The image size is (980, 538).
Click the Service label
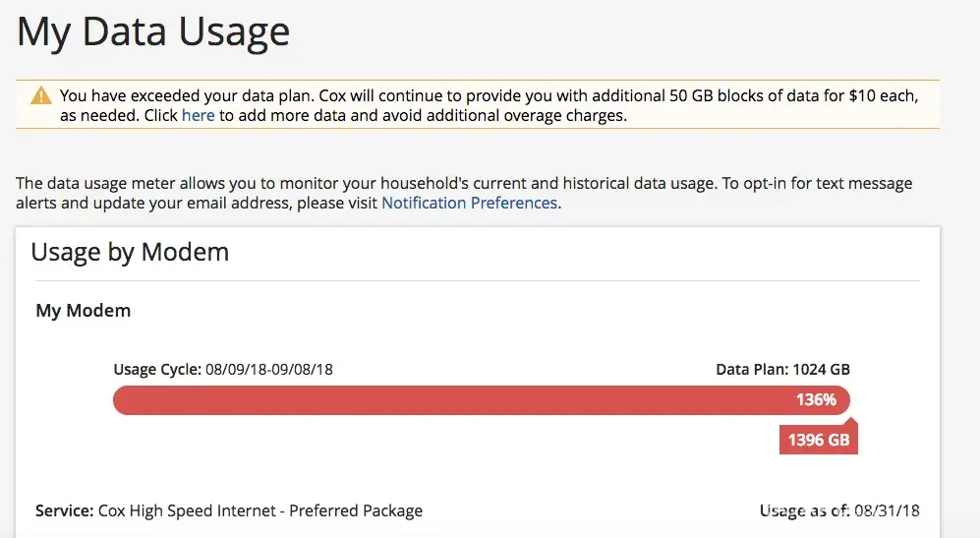point(64,510)
